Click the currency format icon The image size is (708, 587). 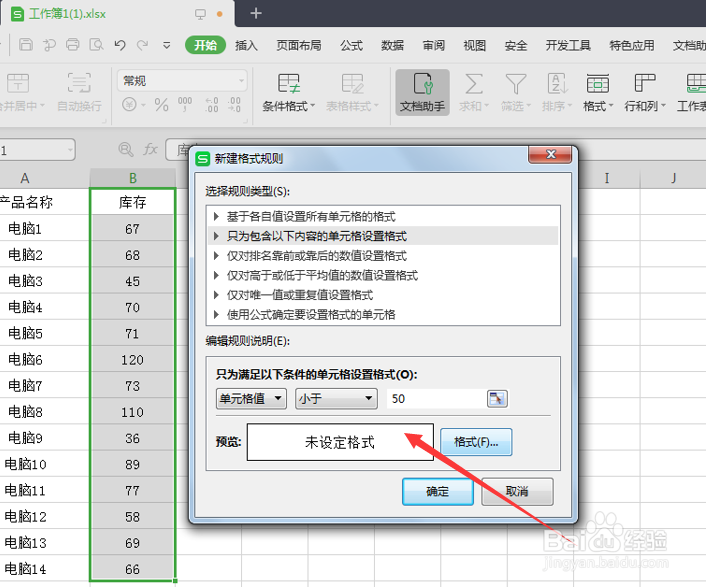[x=130, y=105]
